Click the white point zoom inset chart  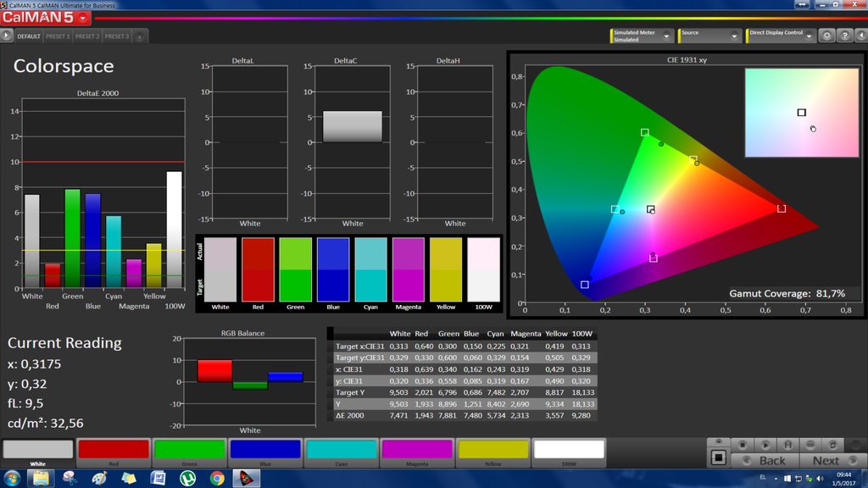[x=802, y=113]
